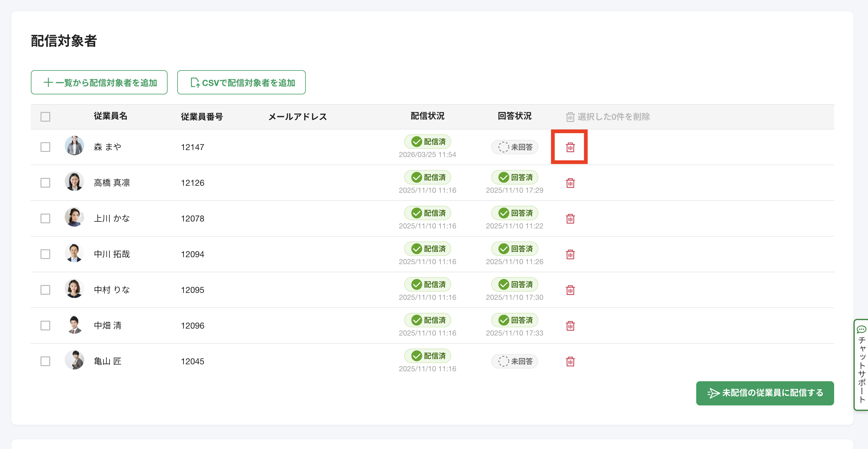Click delete icon for 中川 拓哉
Image resolution: width=868 pixels, height=449 pixels.
[x=570, y=254]
